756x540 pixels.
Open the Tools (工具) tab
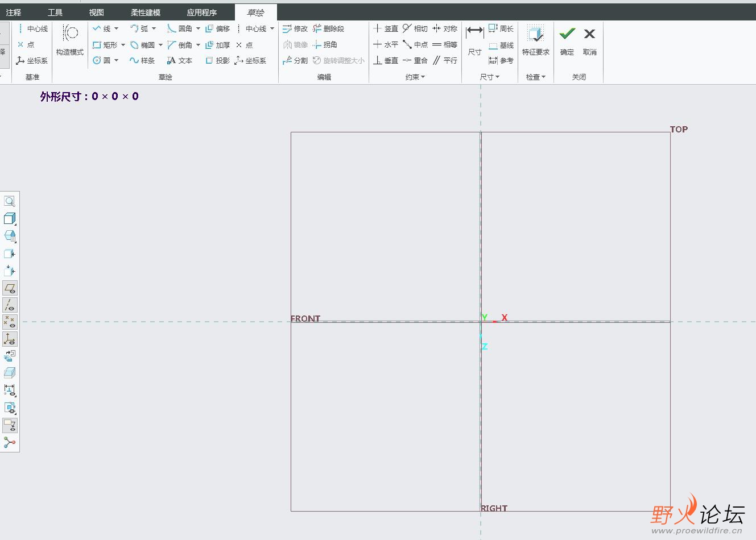click(x=55, y=12)
